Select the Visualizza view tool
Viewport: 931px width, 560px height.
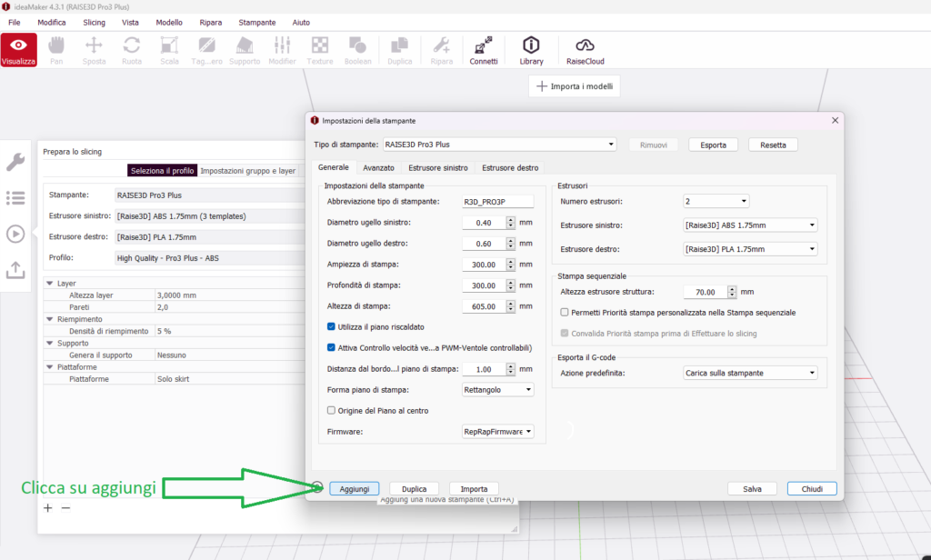tap(18, 50)
